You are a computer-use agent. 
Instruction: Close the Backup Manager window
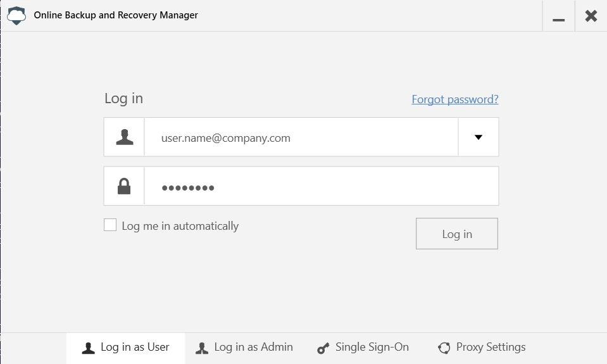click(591, 16)
